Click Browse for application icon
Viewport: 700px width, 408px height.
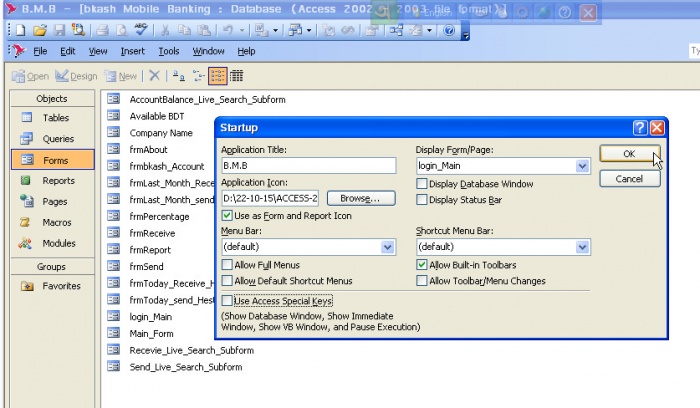[361, 198]
